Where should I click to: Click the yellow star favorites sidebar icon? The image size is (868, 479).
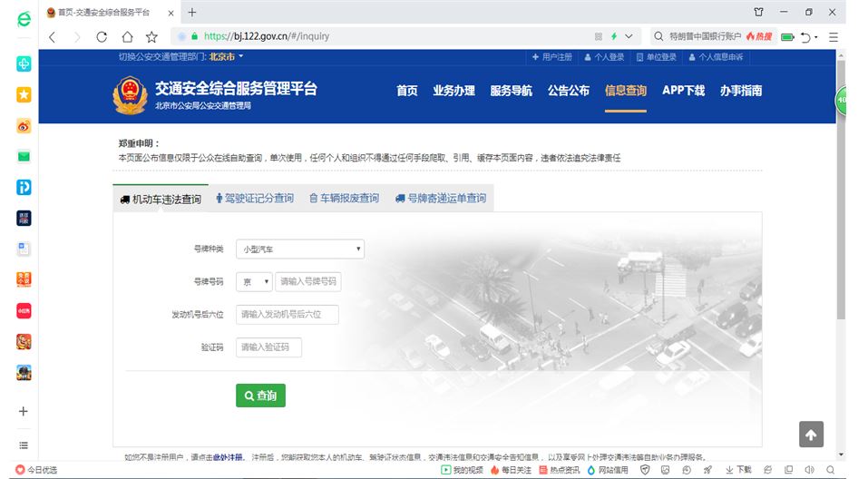coord(24,94)
